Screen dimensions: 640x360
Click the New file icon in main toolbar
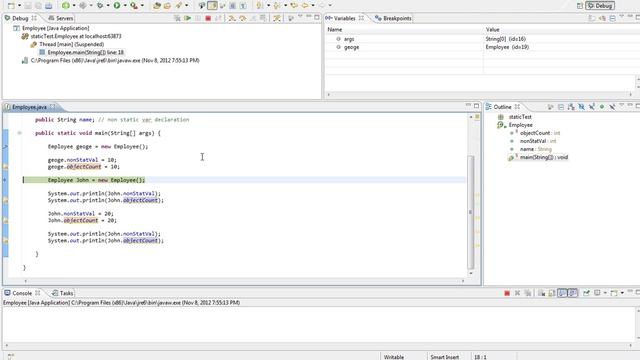11,6
